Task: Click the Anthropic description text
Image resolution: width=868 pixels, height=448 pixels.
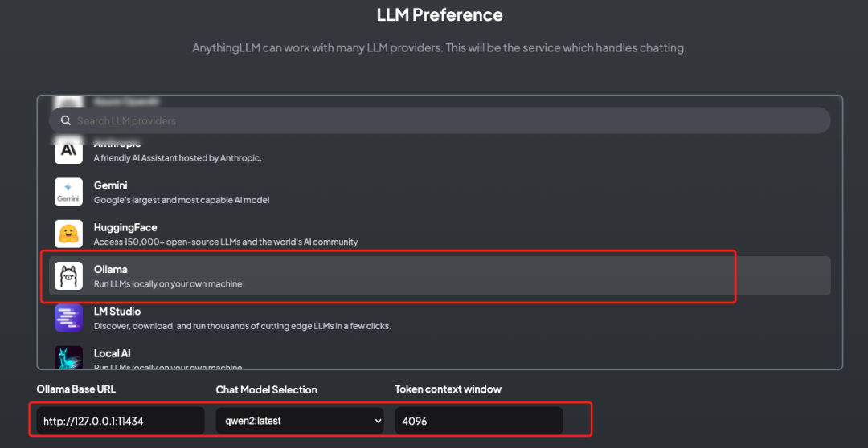Action: 178,158
